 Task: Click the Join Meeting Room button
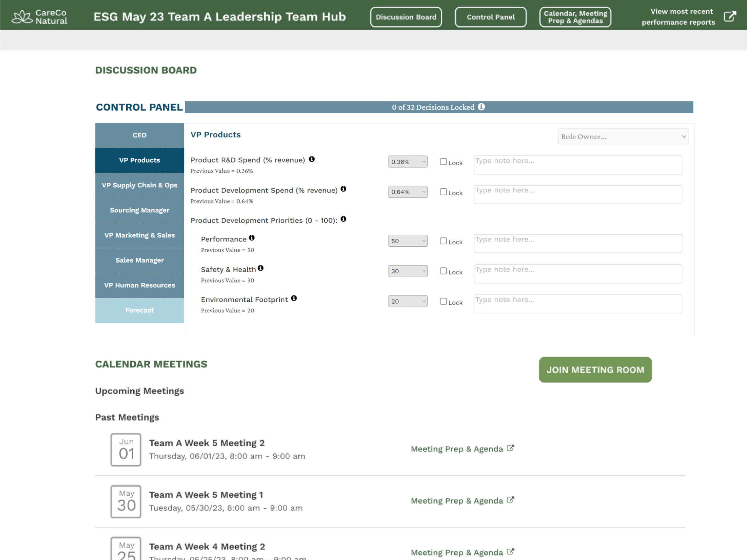click(x=595, y=370)
